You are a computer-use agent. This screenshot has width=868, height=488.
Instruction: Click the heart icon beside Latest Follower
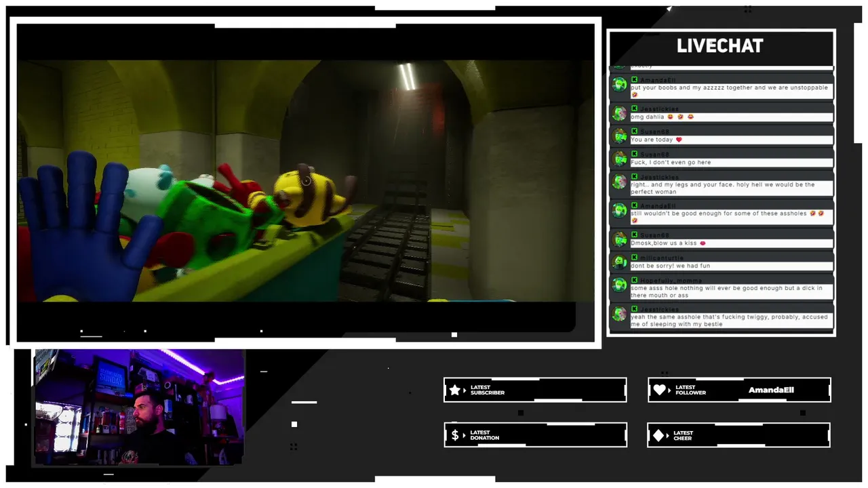(x=660, y=390)
